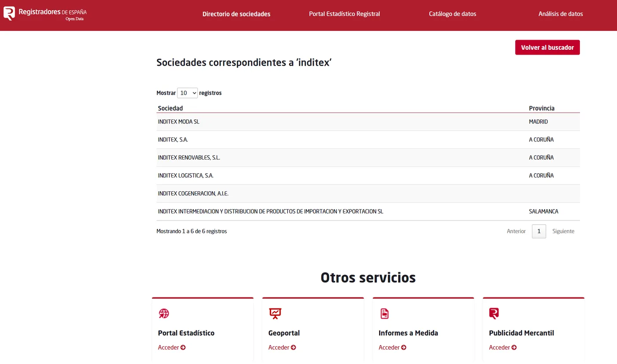The image size is (617, 364).
Task: Click the Mostrando 1 a 6 de 6 registros text
Action: [192, 231]
